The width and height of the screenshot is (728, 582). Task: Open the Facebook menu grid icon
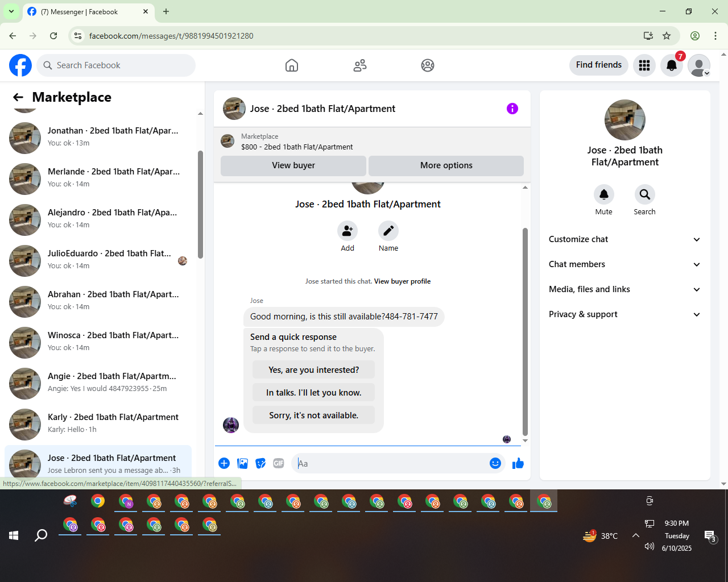(x=644, y=65)
